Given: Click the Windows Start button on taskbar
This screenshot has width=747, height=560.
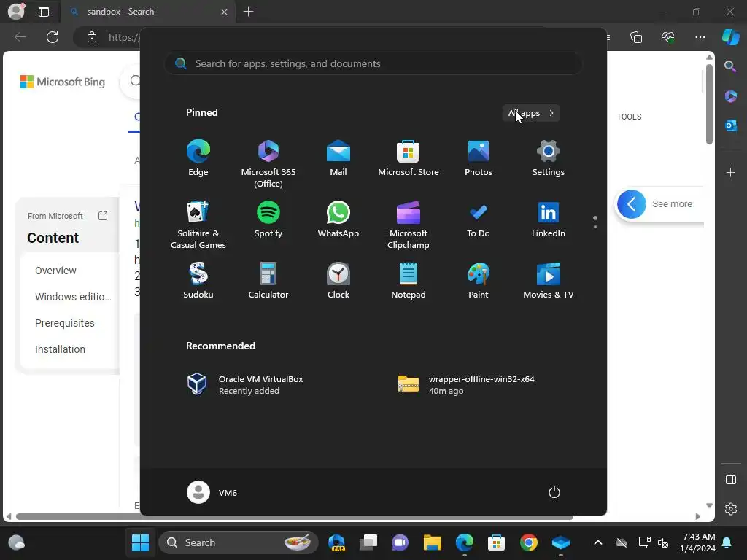Looking at the screenshot, I should click(x=140, y=542).
